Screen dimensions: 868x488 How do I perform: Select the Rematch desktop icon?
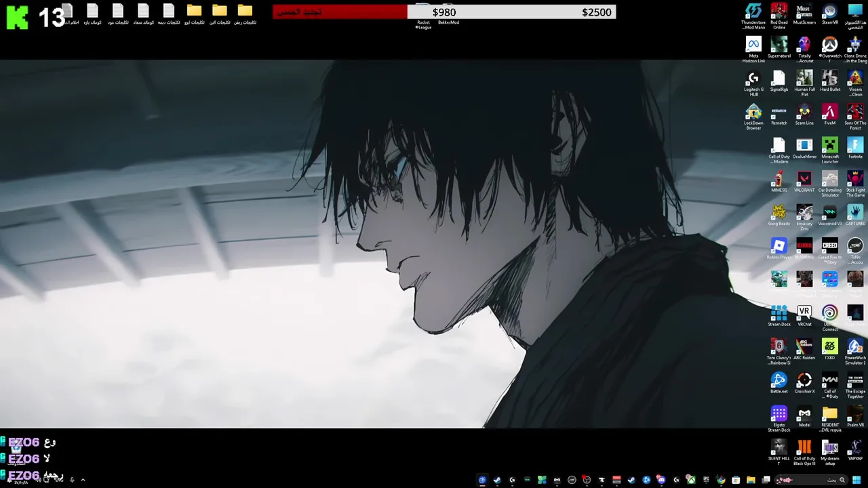[778, 115]
